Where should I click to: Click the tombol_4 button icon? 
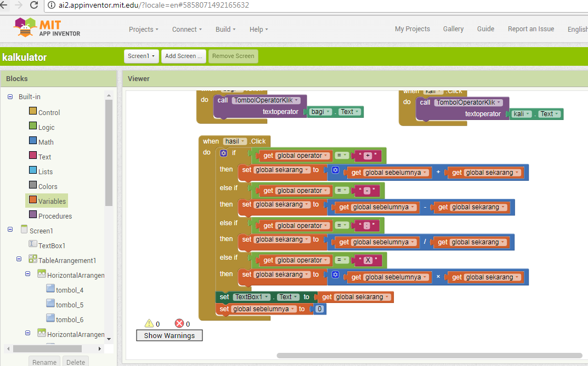[x=50, y=288]
